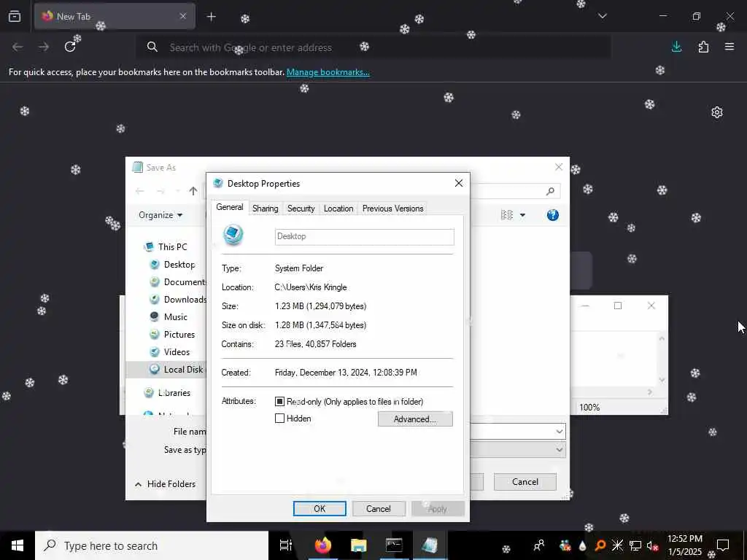Open the network tray icon

[x=635, y=545]
